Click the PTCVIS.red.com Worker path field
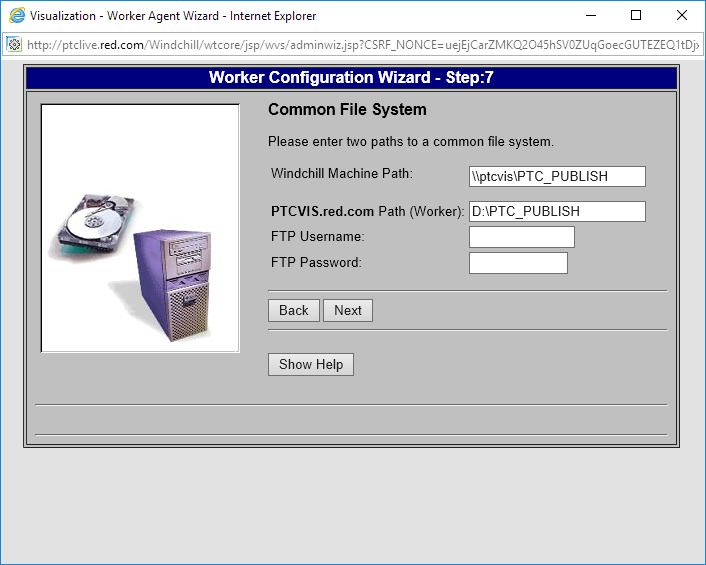The height and width of the screenshot is (565, 706). tap(557, 211)
